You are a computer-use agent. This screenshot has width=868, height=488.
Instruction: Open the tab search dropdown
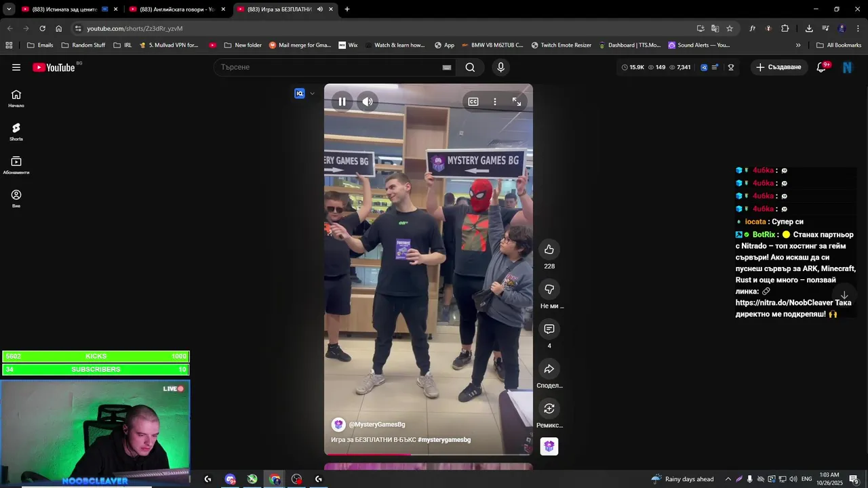tap(9, 9)
